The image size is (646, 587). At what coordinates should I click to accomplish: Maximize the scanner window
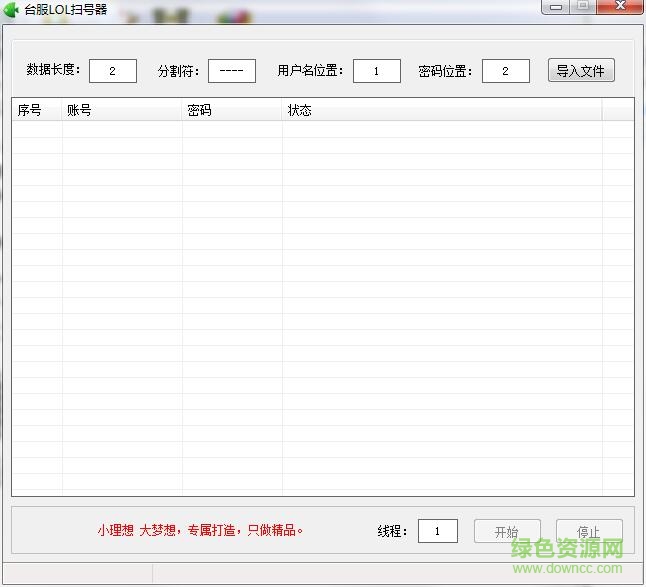(x=583, y=7)
